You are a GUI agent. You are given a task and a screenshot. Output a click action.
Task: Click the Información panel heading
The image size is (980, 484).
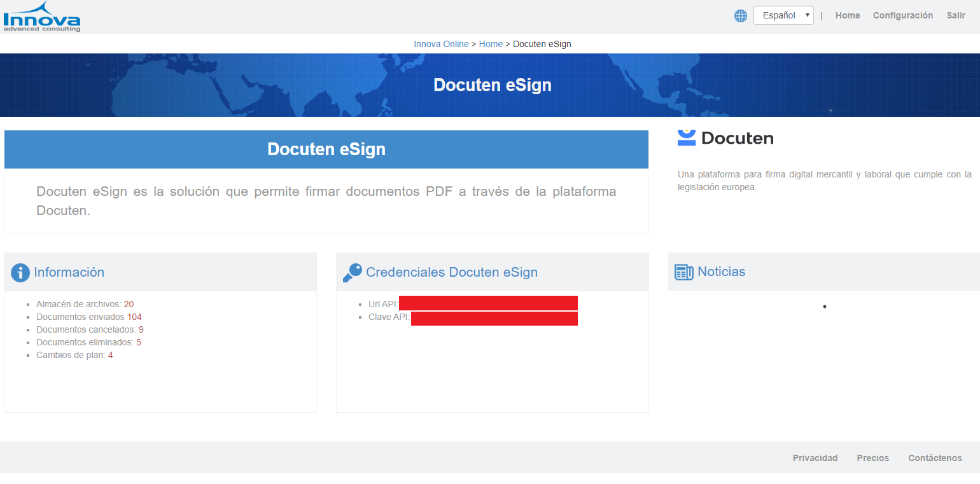point(69,272)
